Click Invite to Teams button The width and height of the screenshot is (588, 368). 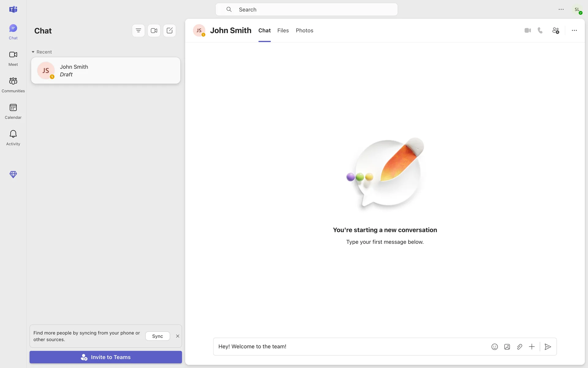pyautogui.click(x=106, y=357)
